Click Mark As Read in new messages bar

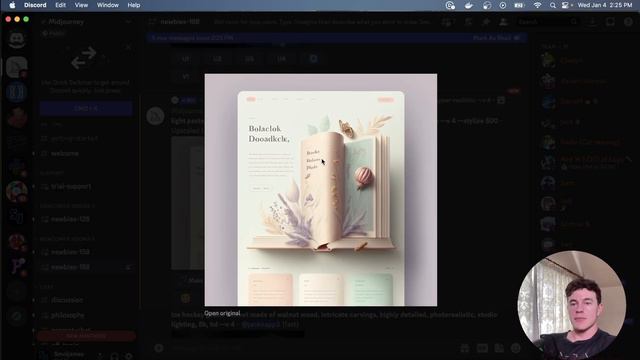[496, 38]
